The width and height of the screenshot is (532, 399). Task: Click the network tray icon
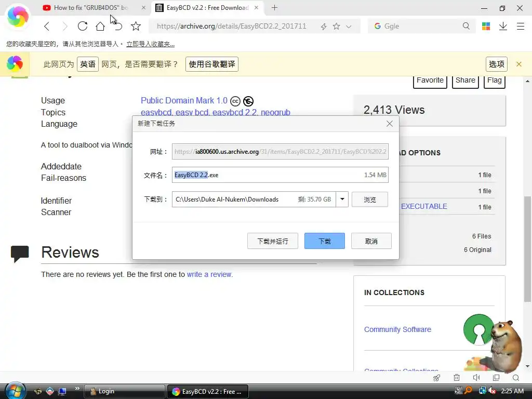[x=482, y=391]
